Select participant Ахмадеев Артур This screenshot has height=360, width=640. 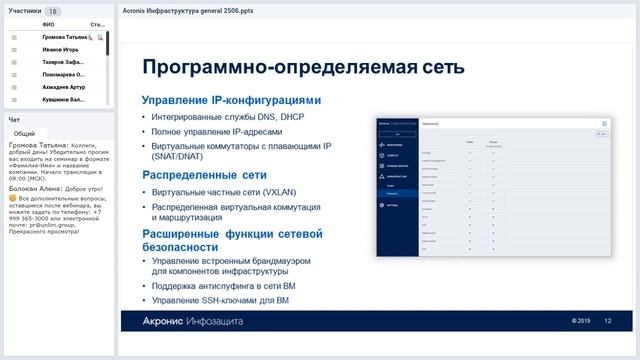click(64, 87)
